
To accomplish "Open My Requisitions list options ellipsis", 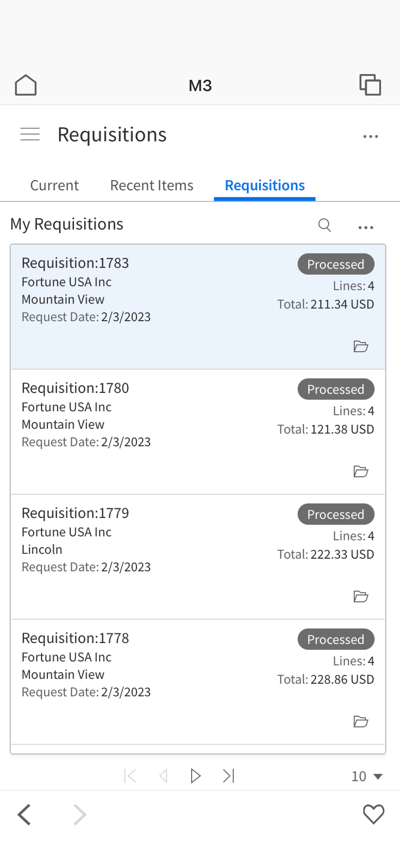I will 366,228.
